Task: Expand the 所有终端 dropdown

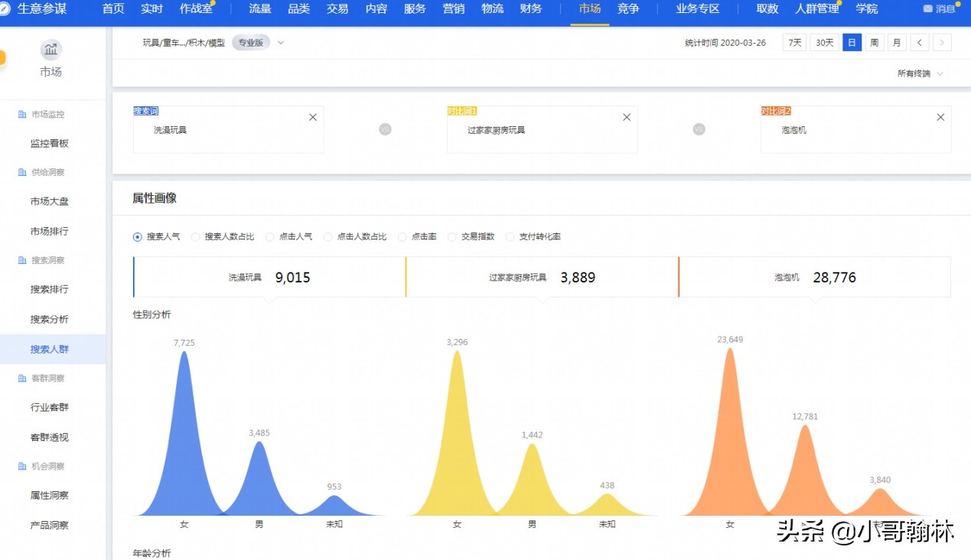Action: [920, 73]
